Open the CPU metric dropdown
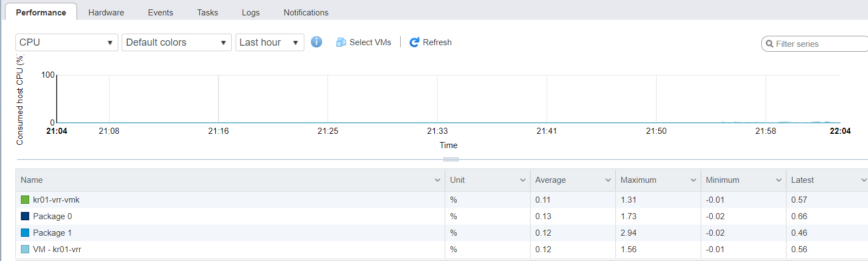Viewport: 868px width, 261px height. click(67, 42)
